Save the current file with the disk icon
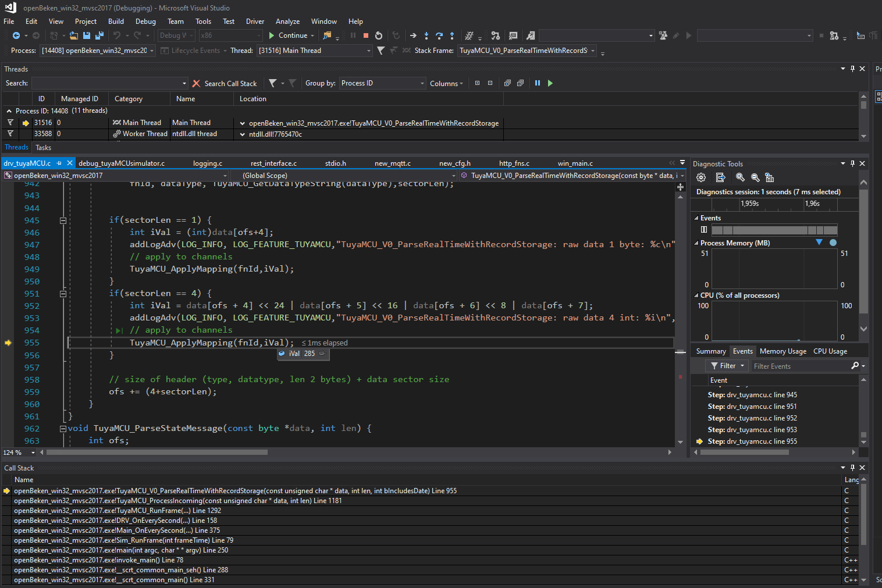 click(x=87, y=35)
